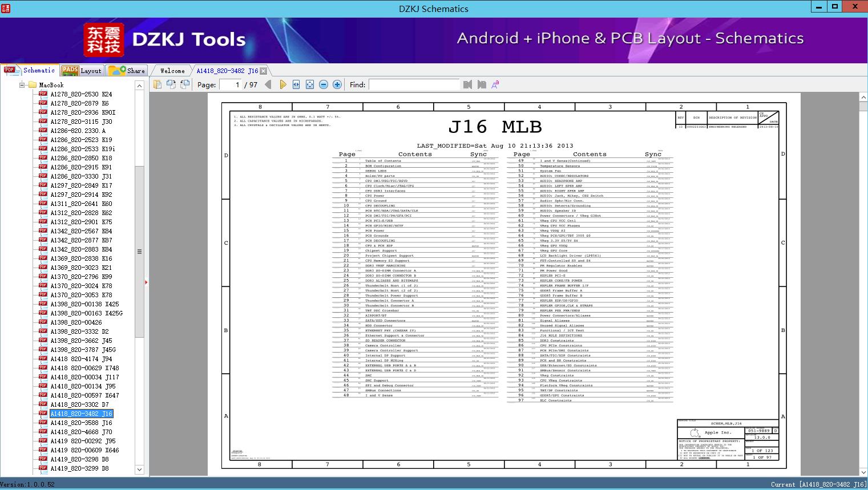Open A1312_820-2901 K75 schematic
Screen dimensions: 868x490
(x=81, y=222)
